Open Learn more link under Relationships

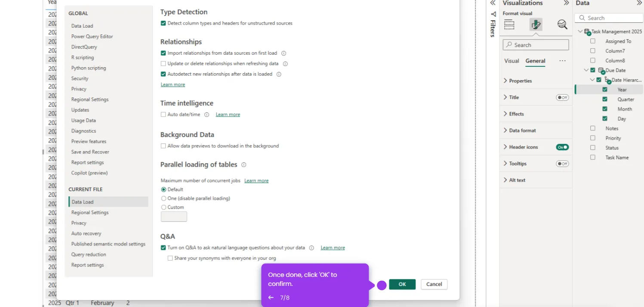173,85
